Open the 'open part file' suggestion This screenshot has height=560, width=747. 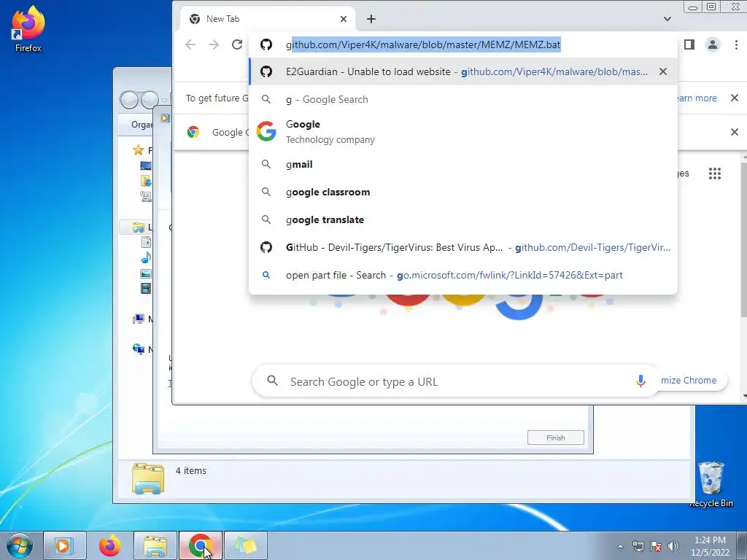463,275
